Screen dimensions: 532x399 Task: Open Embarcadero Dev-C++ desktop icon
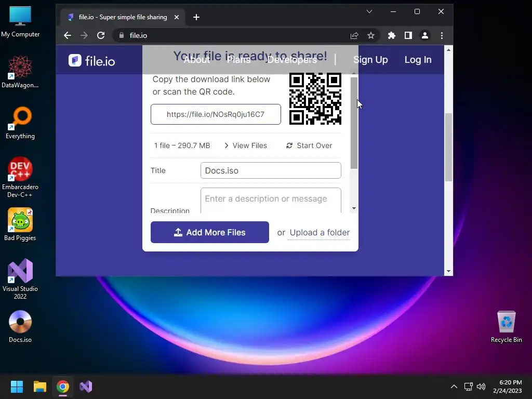pos(20,177)
